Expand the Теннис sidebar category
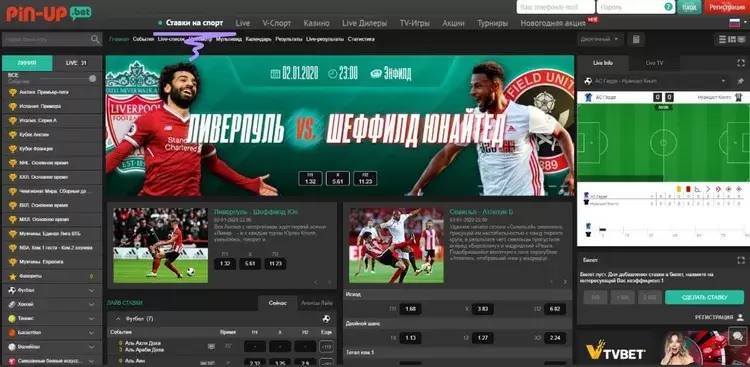The image size is (750, 367). (91, 318)
